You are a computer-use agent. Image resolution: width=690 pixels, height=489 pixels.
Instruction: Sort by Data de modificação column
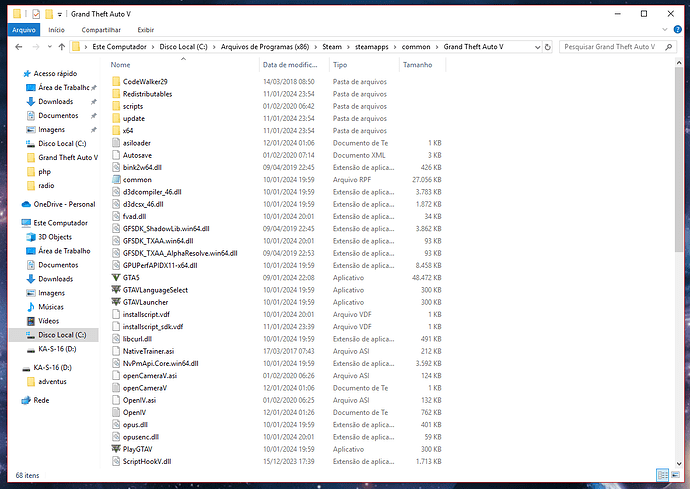(294, 65)
